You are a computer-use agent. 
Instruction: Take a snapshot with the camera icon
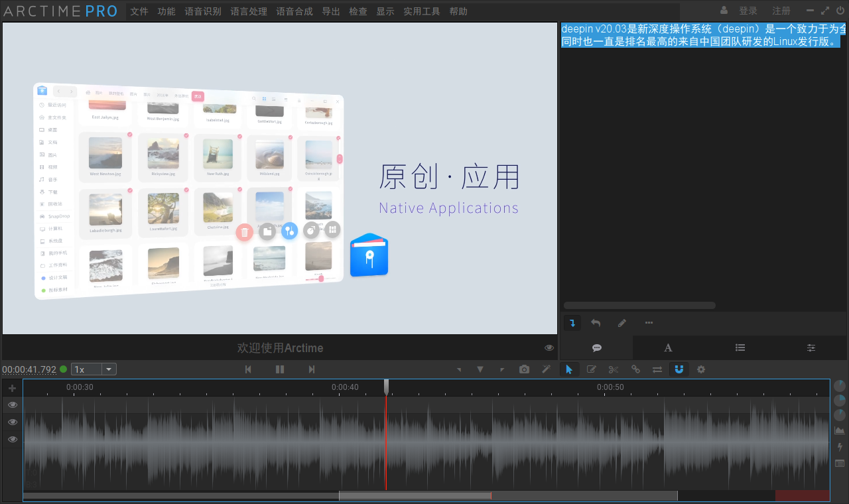pos(525,369)
